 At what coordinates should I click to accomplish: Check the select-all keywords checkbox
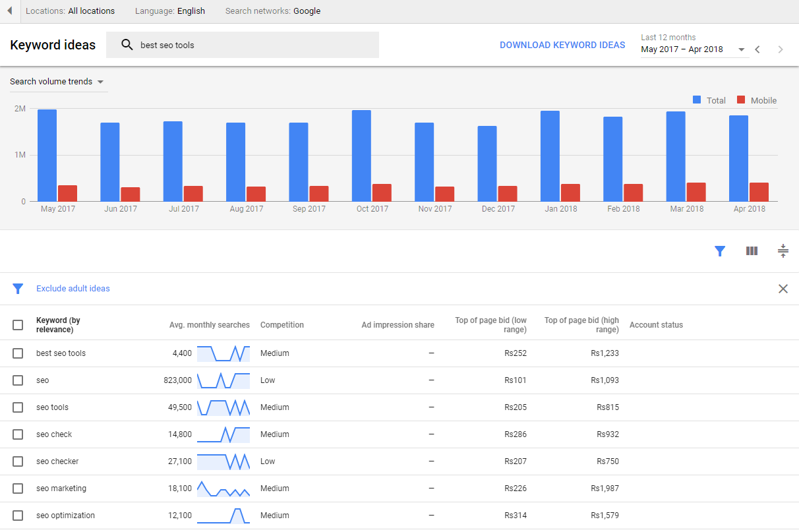18,324
